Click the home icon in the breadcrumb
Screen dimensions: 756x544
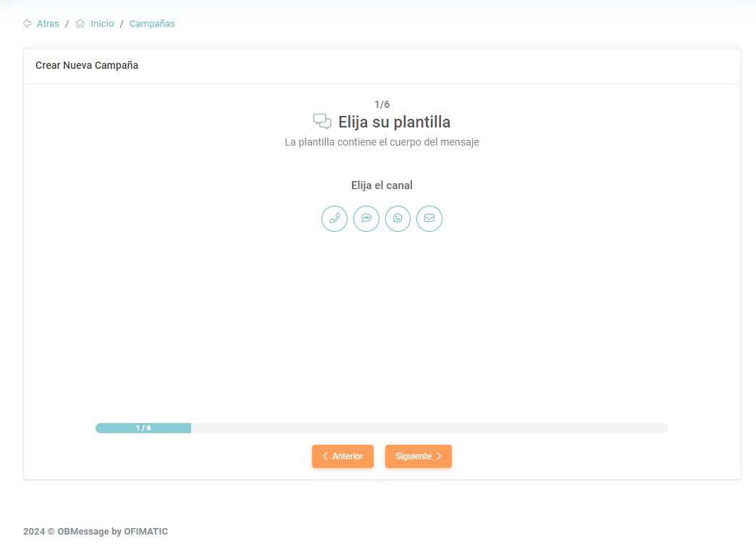80,24
